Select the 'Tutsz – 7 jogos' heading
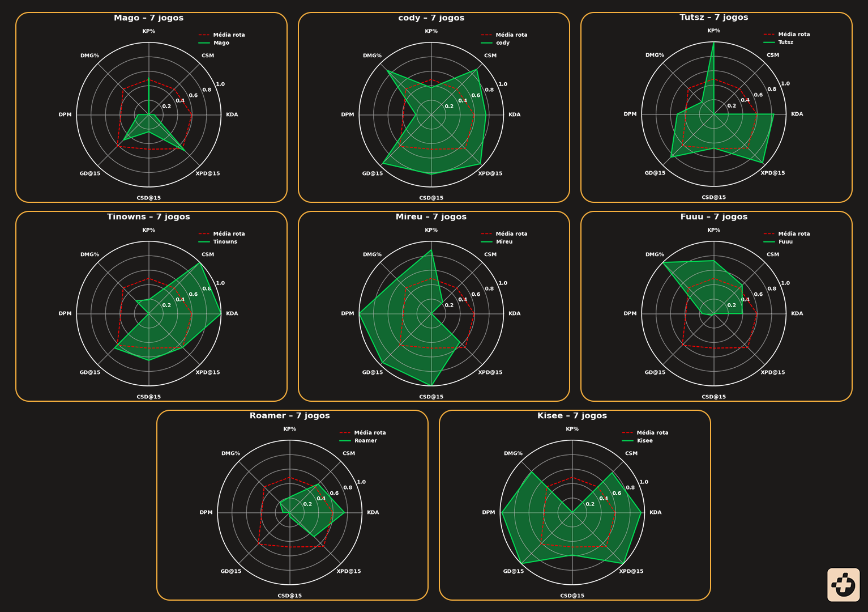Screen dimensions: 868x612 pyautogui.click(x=713, y=18)
